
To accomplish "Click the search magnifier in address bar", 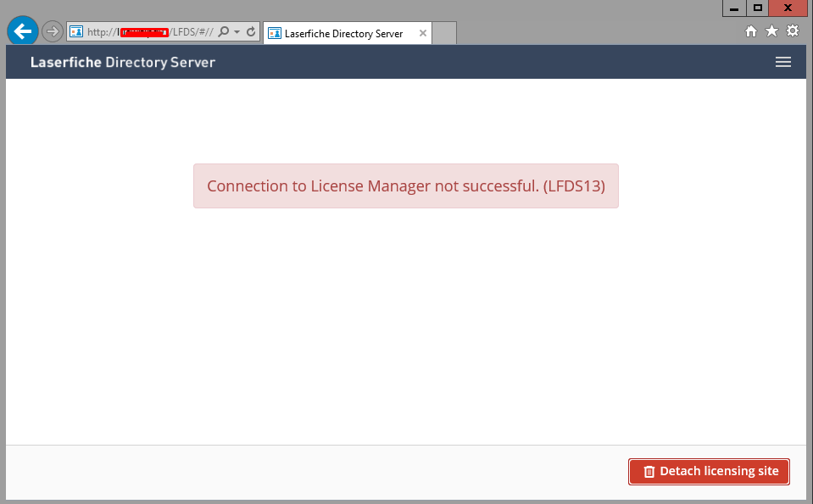I will [x=224, y=31].
